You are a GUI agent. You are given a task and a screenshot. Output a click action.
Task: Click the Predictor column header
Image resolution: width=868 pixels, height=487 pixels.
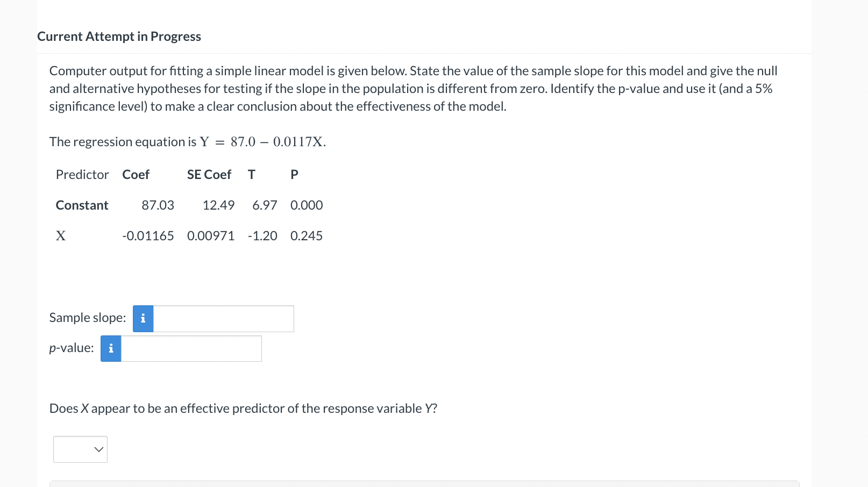(x=82, y=175)
